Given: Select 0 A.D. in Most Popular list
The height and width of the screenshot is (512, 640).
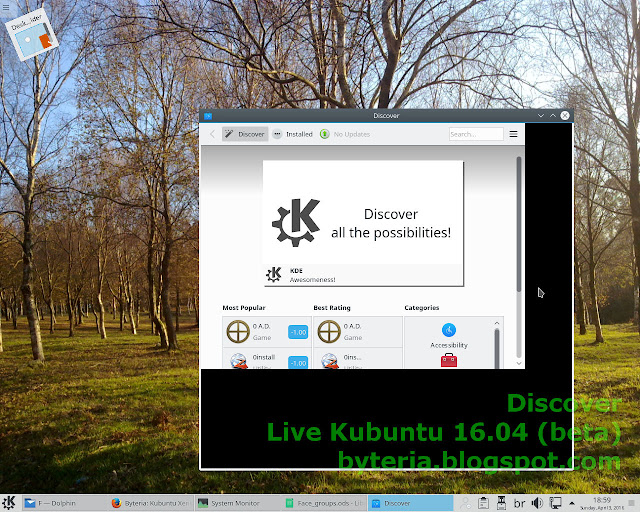Looking at the screenshot, I should click(x=267, y=332).
